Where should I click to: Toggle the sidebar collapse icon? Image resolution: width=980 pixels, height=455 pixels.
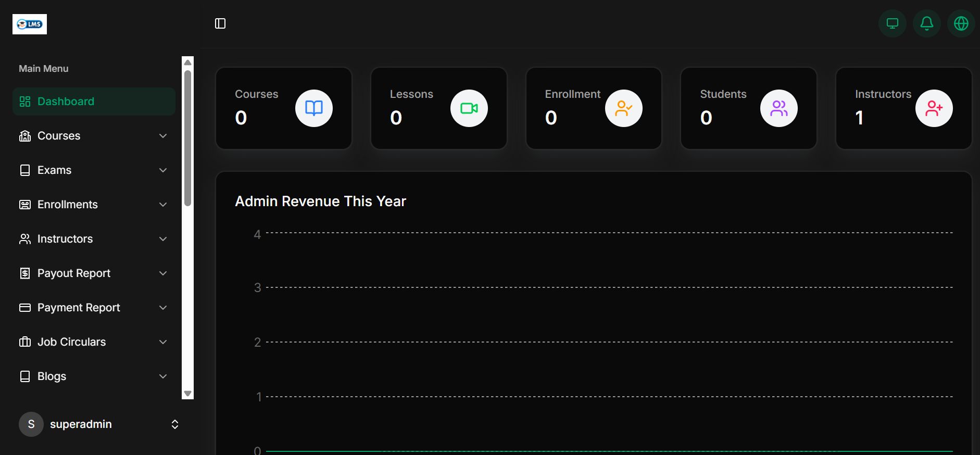pyautogui.click(x=220, y=23)
